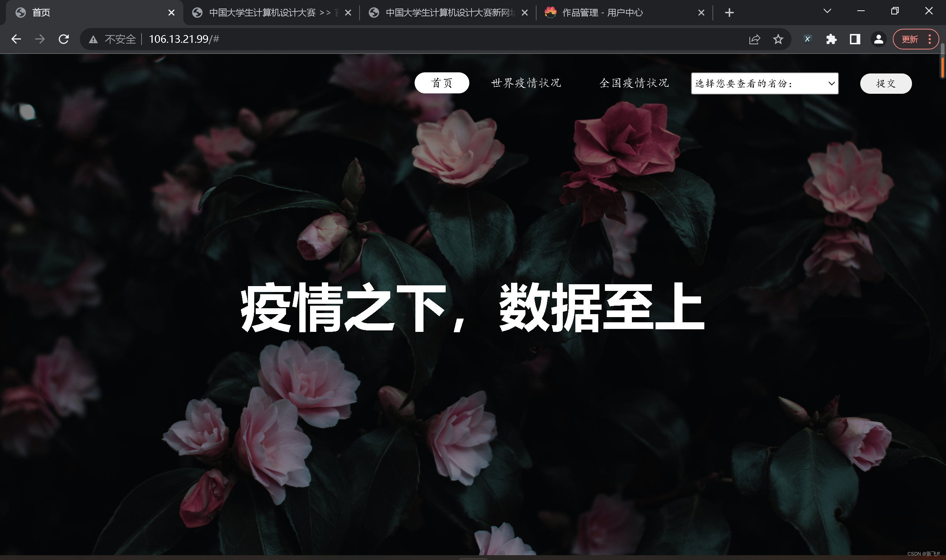Expand the tab search chevron
Screen dimensions: 946x560
(827, 11)
